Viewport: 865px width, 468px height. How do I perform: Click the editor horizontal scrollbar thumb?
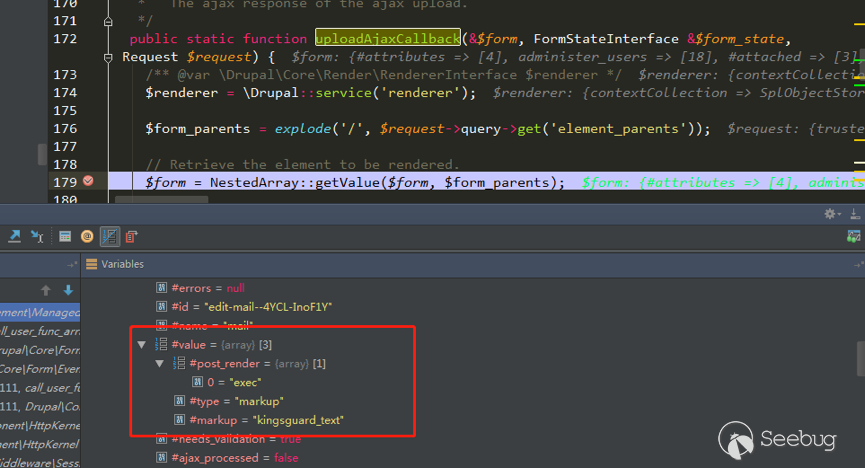(162, 200)
